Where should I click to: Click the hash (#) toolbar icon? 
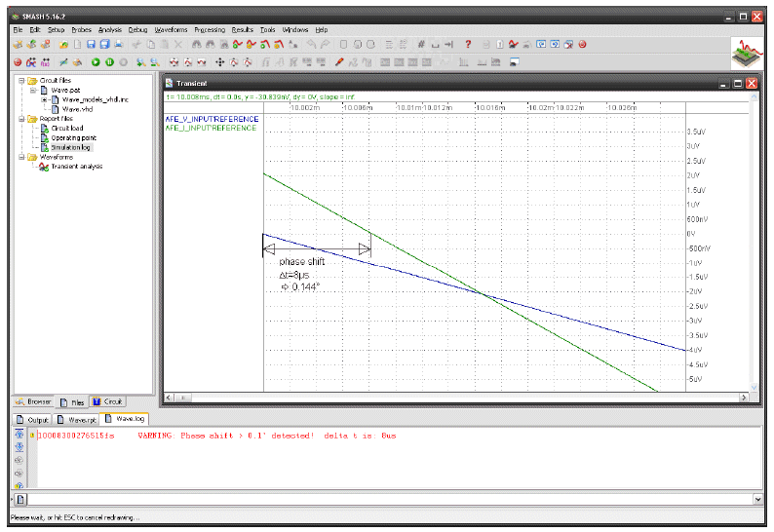421,45
